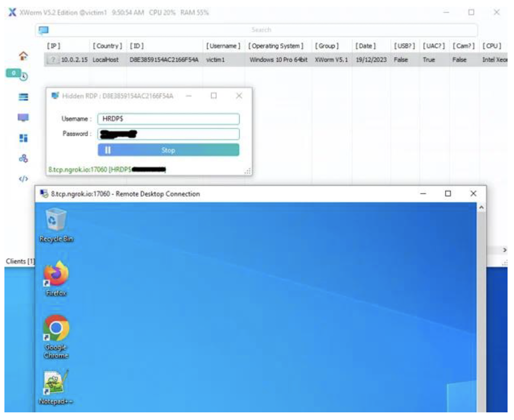Open the stacked list icon in the sidebar
This screenshot has height=420, width=514.
[23, 97]
